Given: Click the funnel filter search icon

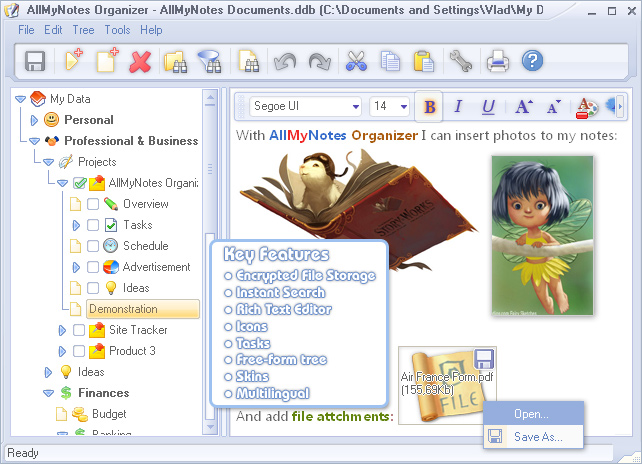Looking at the screenshot, I should click(x=210, y=62).
